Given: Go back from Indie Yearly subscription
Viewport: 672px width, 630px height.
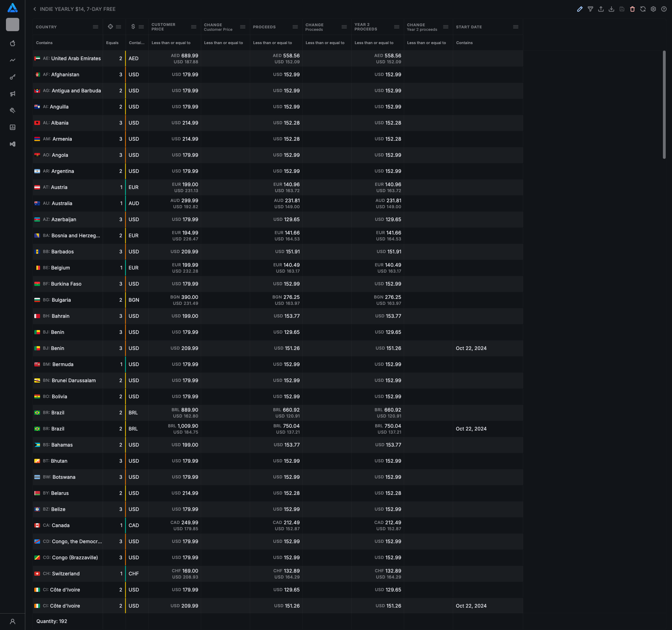Looking at the screenshot, I should point(35,9).
